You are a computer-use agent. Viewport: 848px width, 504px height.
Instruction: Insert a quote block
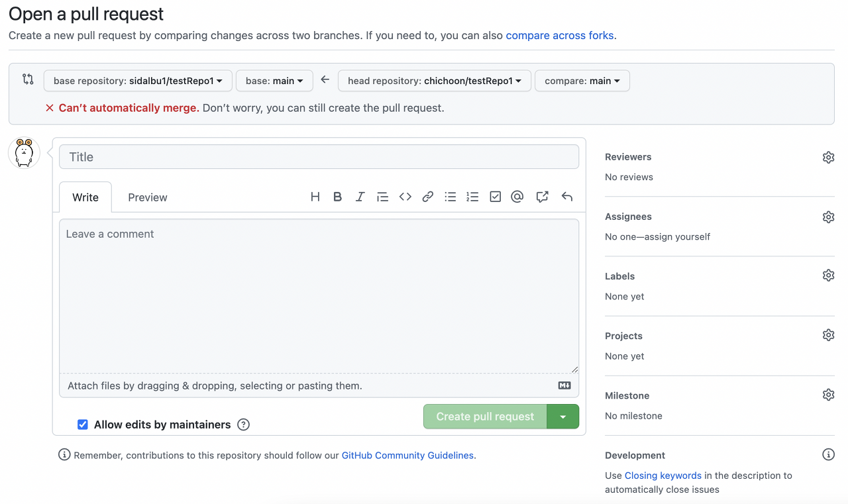[x=382, y=197]
